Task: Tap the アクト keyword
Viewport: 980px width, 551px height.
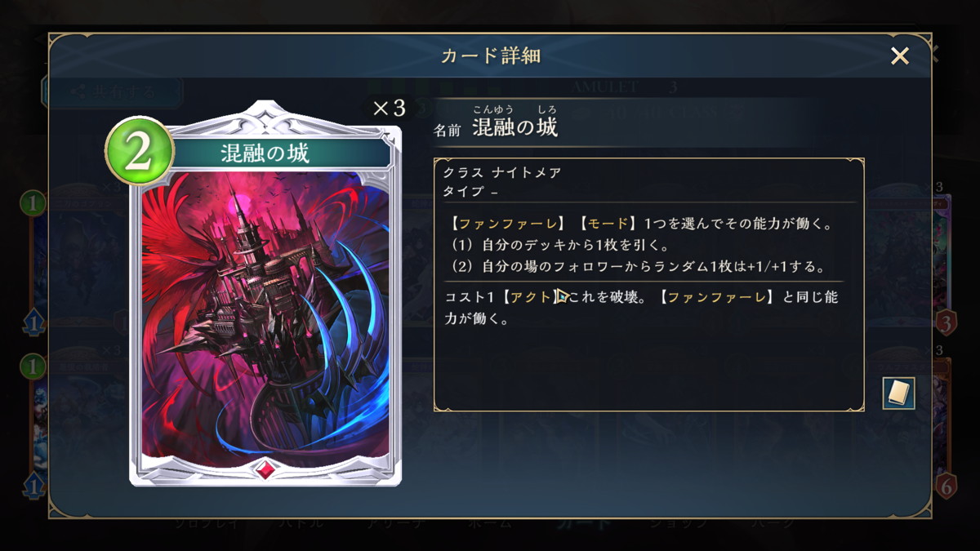Action: tap(532, 298)
